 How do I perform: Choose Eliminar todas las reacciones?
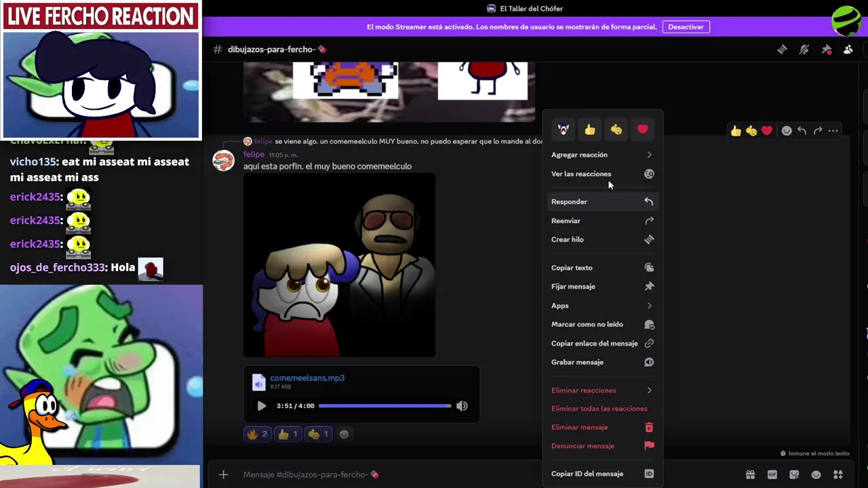[x=602, y=409]
